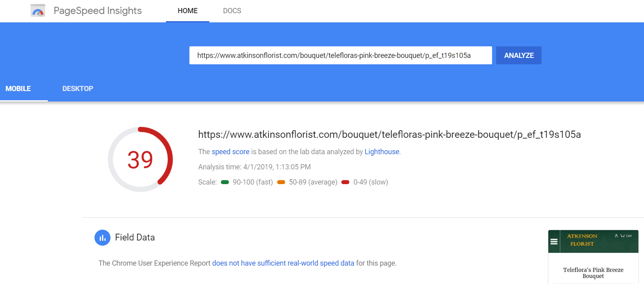644x284 pixels.
Task: Click the Teleflora's Pink Breeze Bouquet preview title
Action: click(x=593, y=273)
